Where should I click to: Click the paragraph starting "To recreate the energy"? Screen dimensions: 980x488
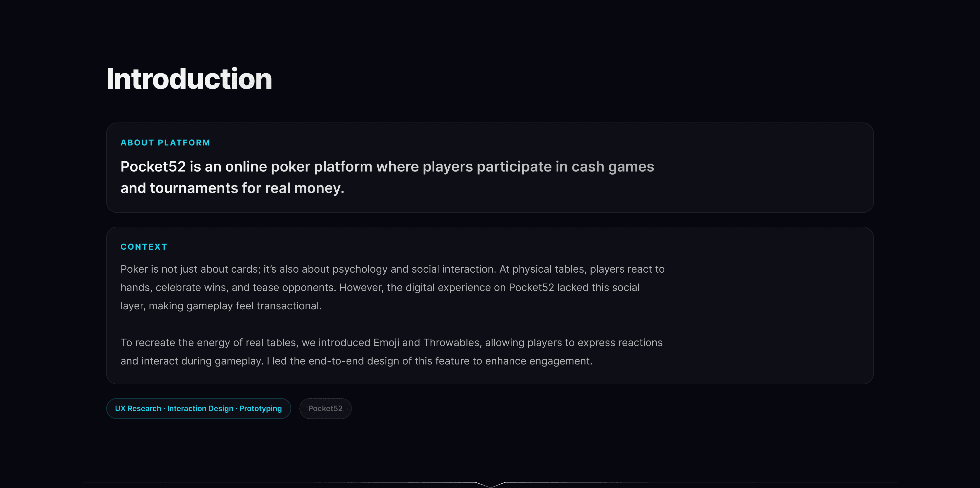click(x=391, y=352)
